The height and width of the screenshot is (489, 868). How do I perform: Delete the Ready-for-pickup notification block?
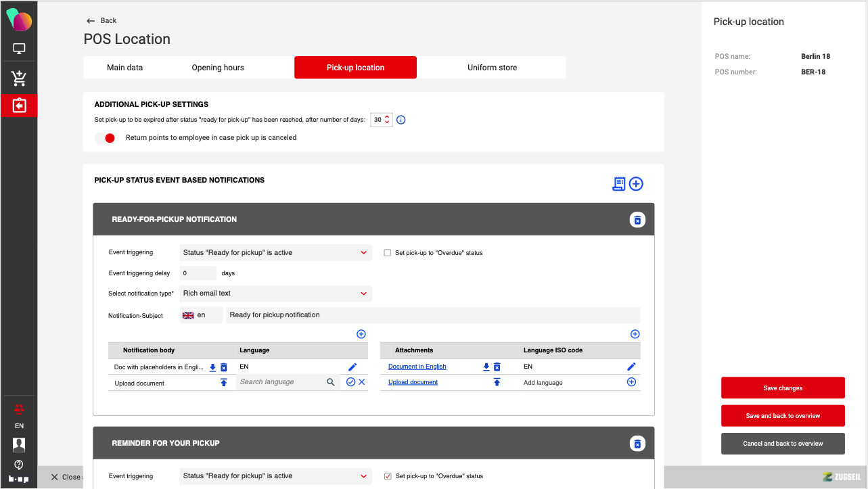[x=637, y=220]
